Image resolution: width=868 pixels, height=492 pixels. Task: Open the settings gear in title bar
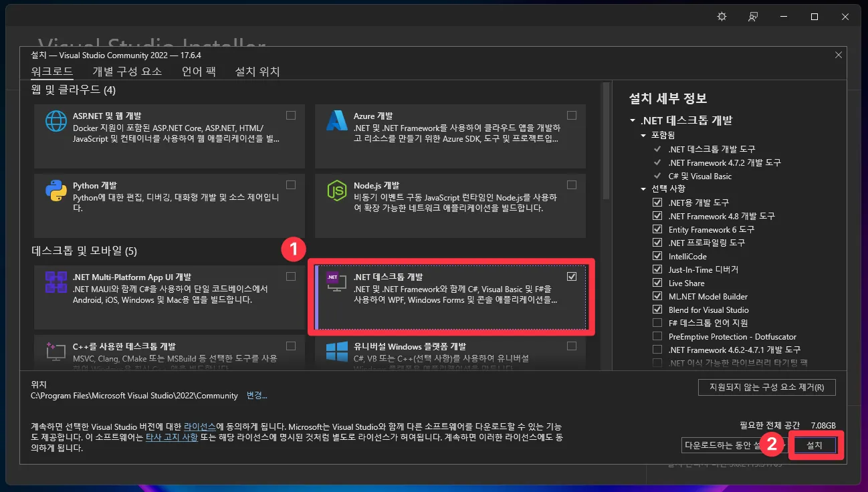tap(722, 17)
